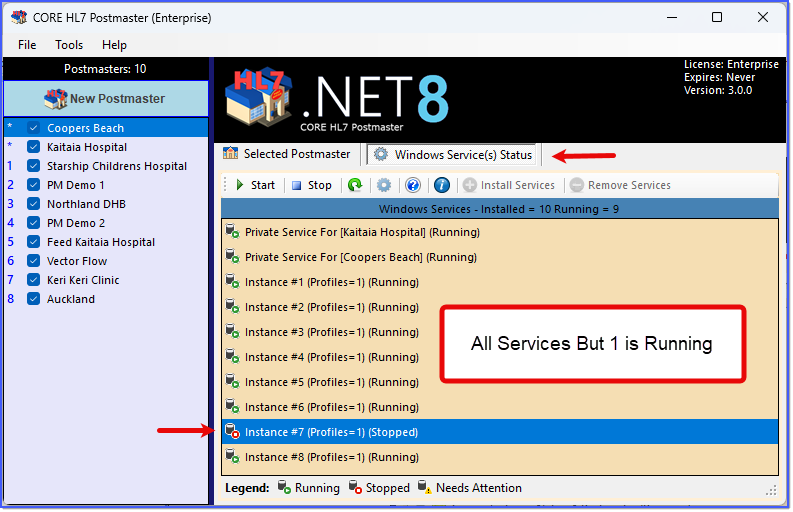Select the Windows Service(s) Status tab
The height and width of the screenshot is (512, 793).
point(453,154)
